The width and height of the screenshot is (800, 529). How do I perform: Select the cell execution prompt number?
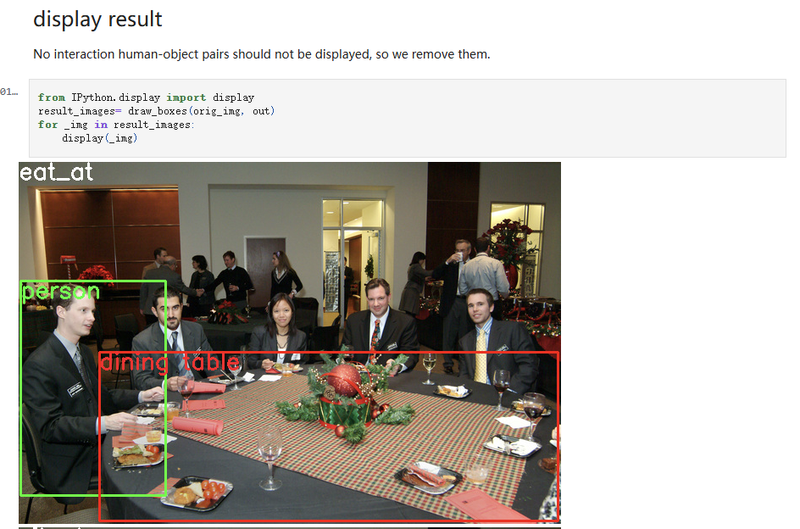pyautogui.click(x=9, y=92)
